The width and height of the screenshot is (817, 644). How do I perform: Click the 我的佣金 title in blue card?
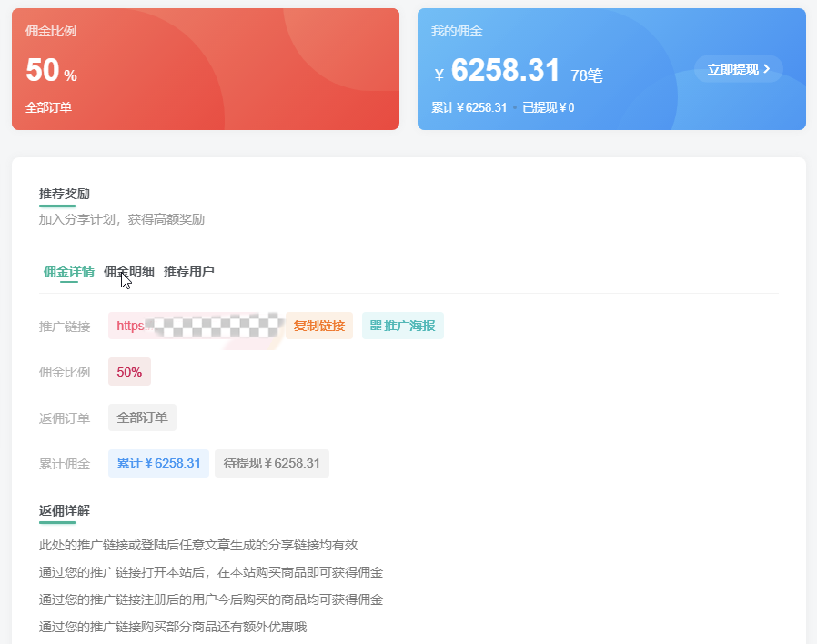(457, 31)
